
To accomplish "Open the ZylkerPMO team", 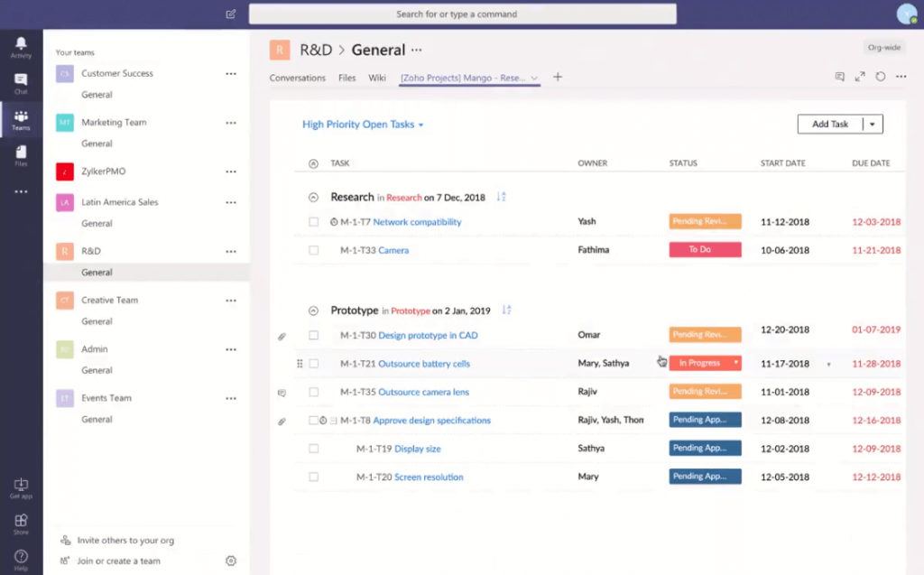I will click(103, 171).
